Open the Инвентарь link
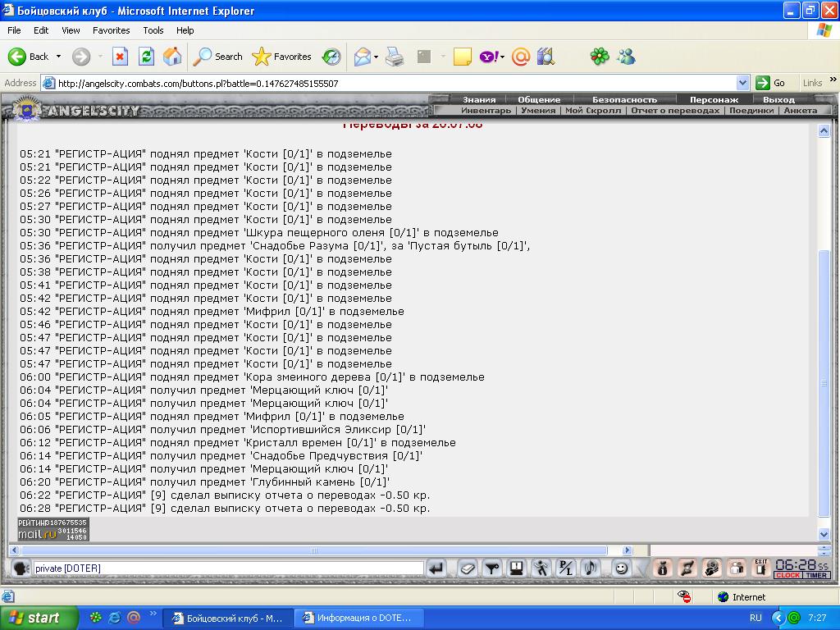 (x=486, y=111)
